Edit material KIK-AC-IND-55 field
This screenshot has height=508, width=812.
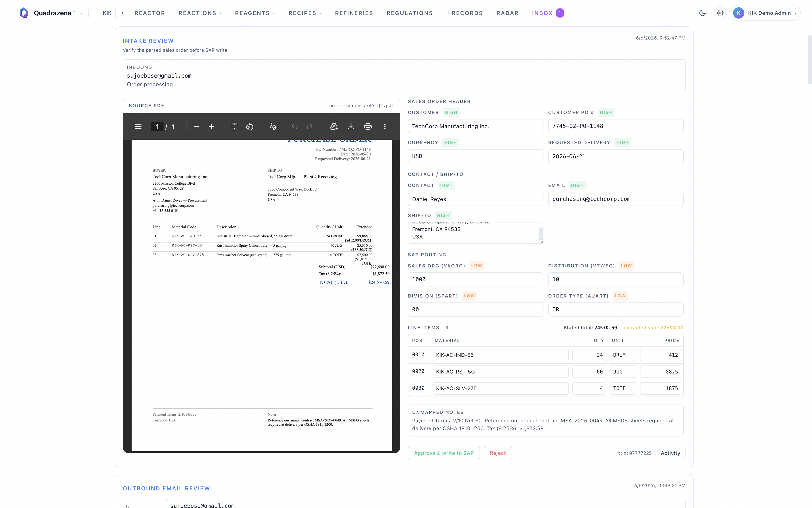click(x=500, y=355)
